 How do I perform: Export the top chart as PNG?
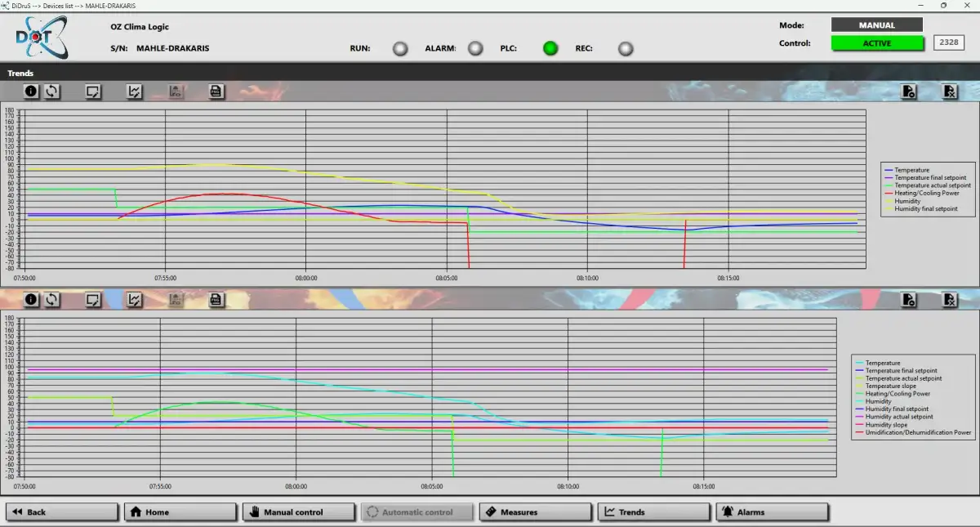(x=216, y=92)
